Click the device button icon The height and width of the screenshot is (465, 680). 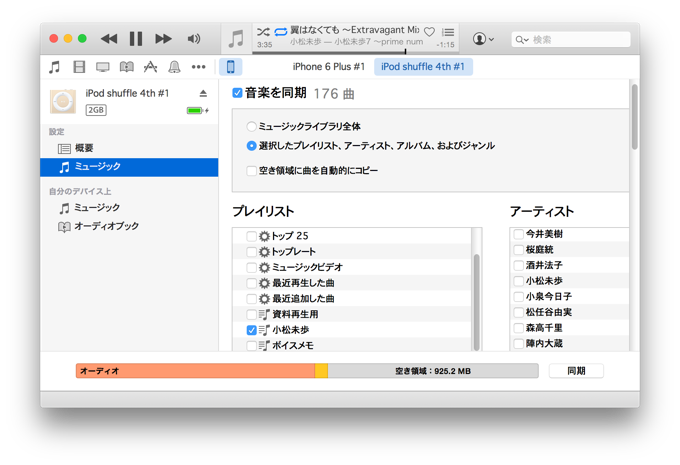(231, 67)
